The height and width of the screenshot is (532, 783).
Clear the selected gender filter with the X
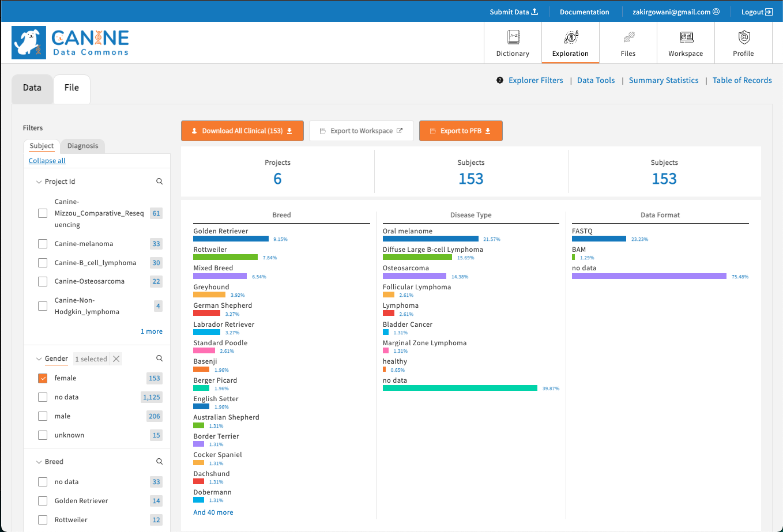pyautogui.click(x=115, y=358)
